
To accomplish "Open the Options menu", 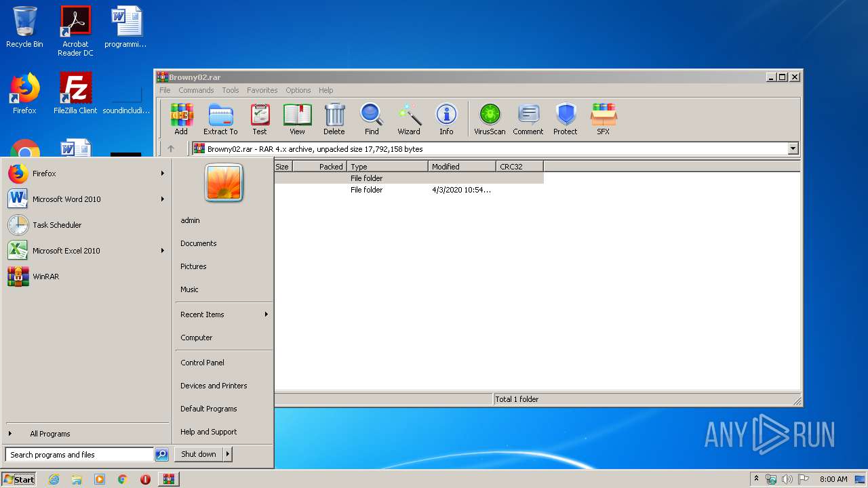I will click(298, 90).
